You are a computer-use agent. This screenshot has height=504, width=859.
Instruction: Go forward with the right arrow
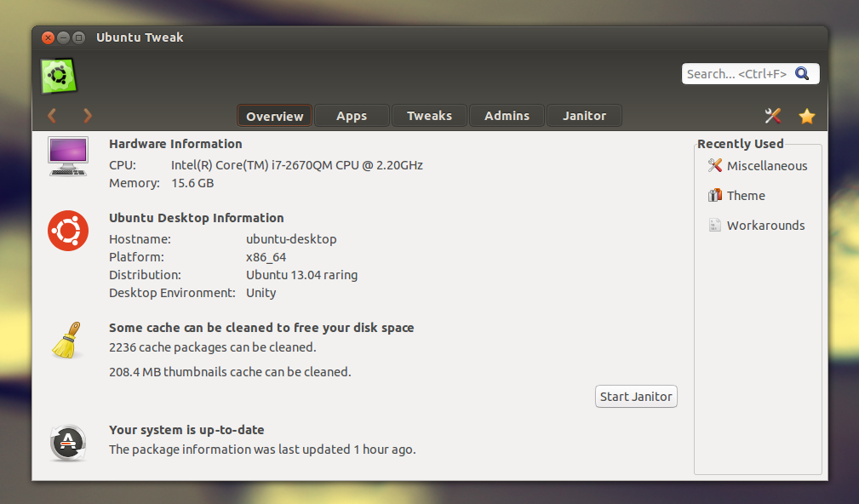click(x=88, y=116)
